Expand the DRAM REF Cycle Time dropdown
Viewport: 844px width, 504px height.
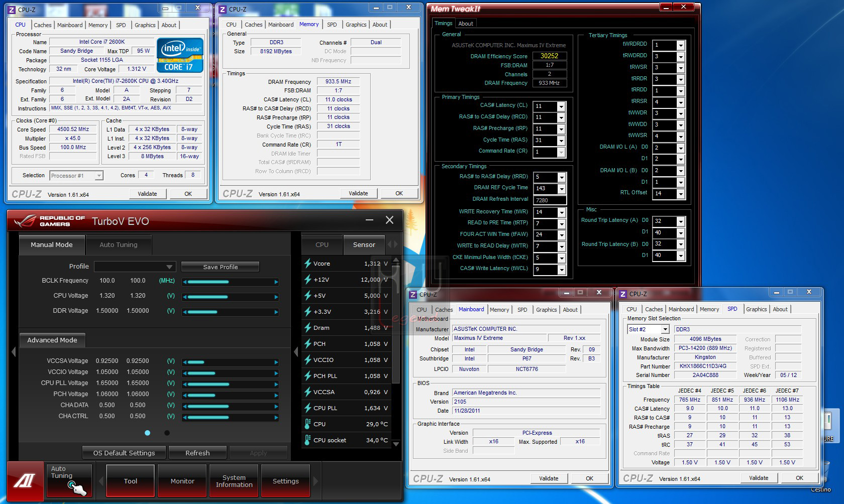click(x=561, y=189)
